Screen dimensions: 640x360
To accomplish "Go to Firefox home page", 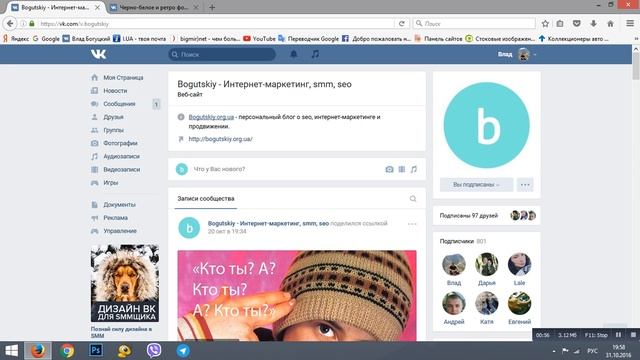I will click(610, 24).
